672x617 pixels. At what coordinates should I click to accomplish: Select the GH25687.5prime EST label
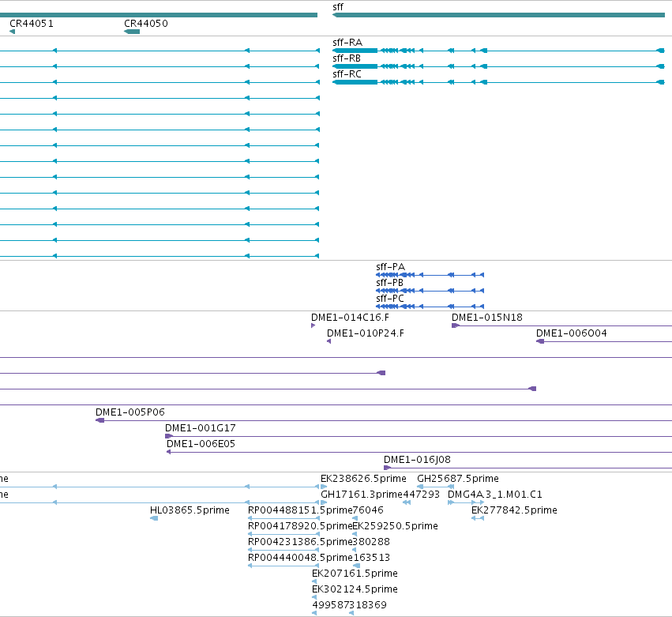pyautogui.click(x=458, y=479)
